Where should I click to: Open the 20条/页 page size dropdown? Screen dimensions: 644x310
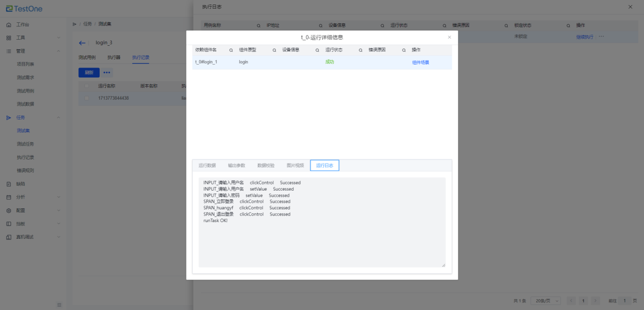click(x=545, y=301)
